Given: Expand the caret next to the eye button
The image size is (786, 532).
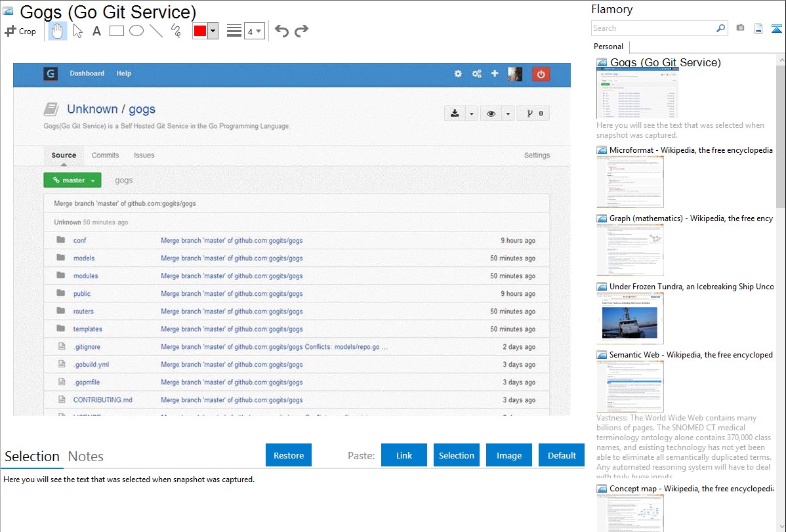Looking at the screenshot, I should [x=508, y=114].
